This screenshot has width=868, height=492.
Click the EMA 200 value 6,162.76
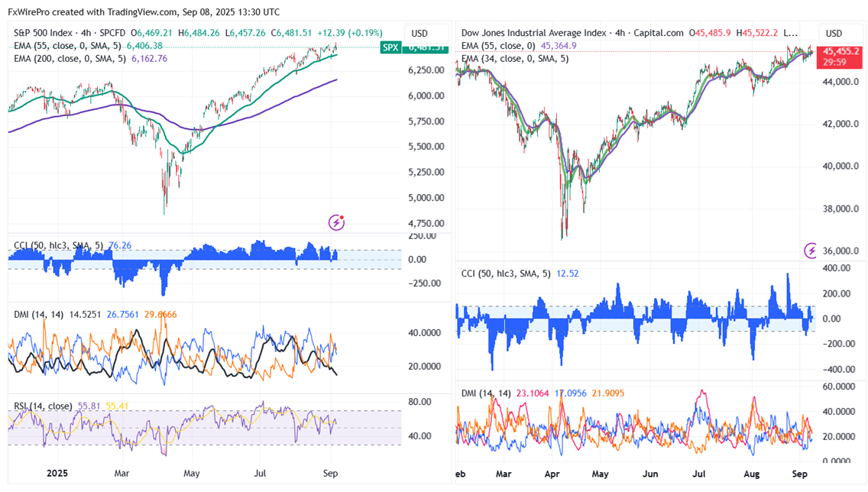pos(149,59)
